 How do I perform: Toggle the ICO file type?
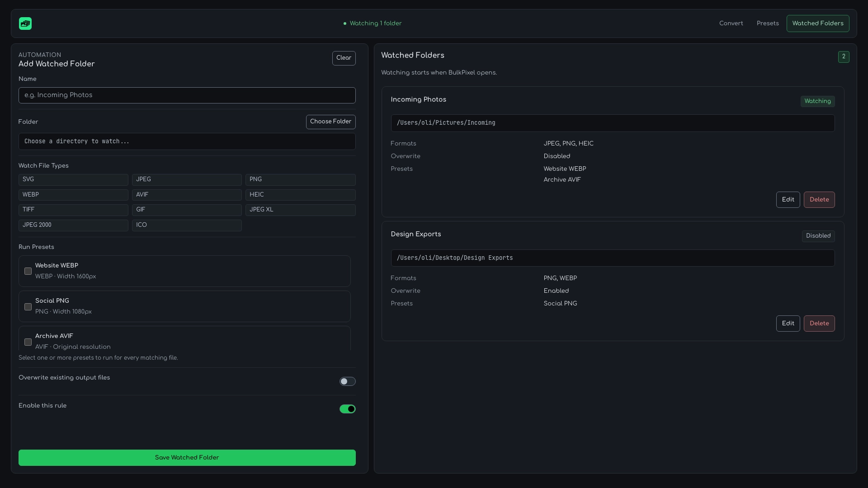pos(187,225)
